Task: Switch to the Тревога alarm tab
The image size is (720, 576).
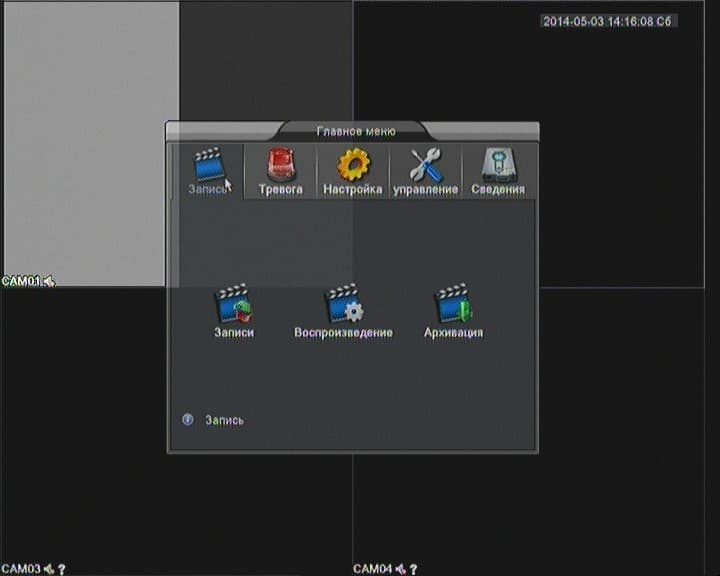Action: pos(280,171)
